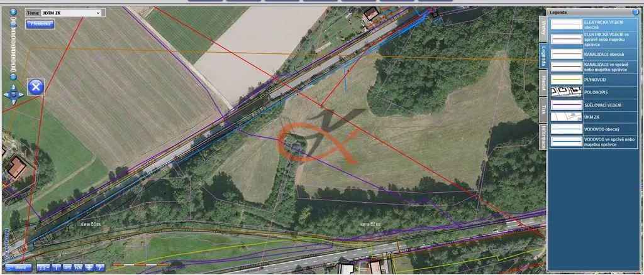Open the Informace side tab
The height and width of the screenshot is (275, 644).
point(543,136)
